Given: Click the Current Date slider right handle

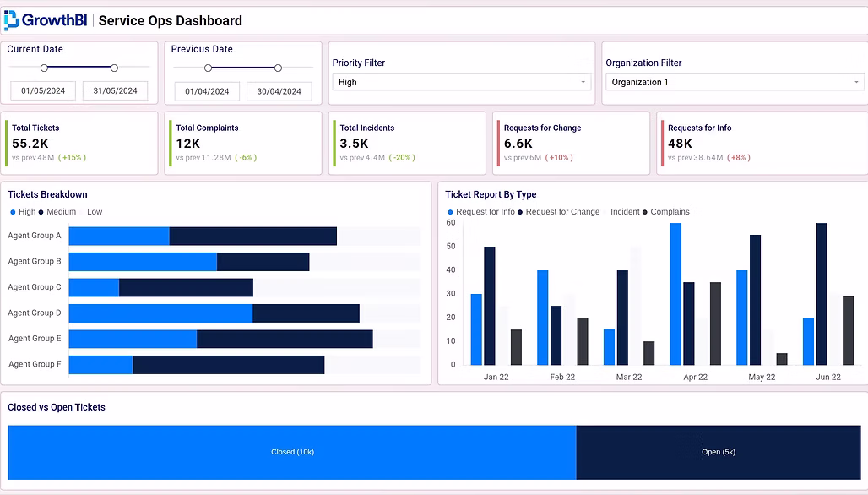Looking at the screenshot, I should (114, 68).
